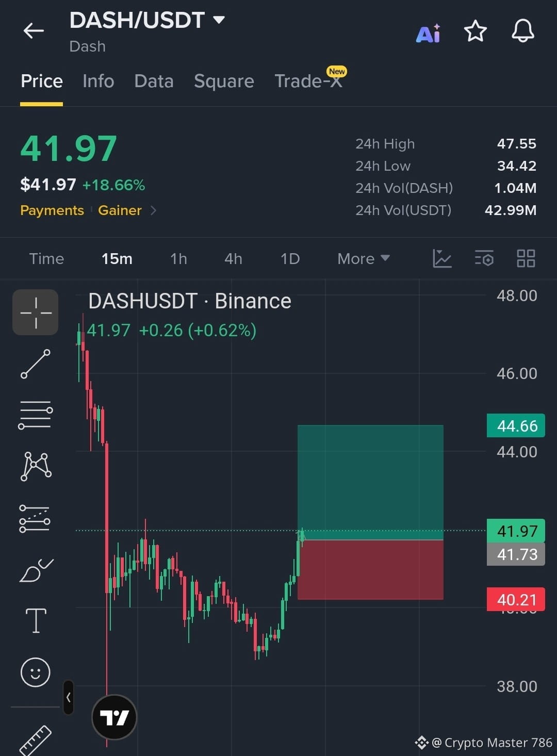This screenshot has height=756, width=557.
Task: Go back using the left arrow
Action: (x=34, y=31)
